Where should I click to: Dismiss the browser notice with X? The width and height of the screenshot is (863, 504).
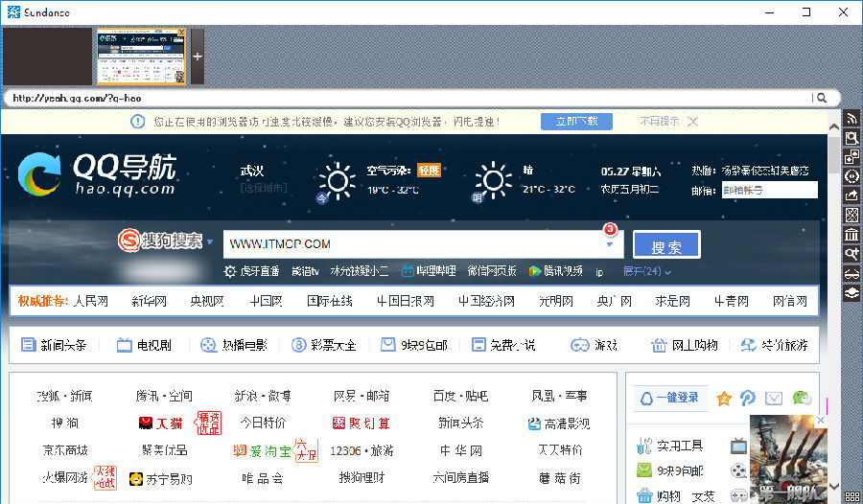coord(693,122)
